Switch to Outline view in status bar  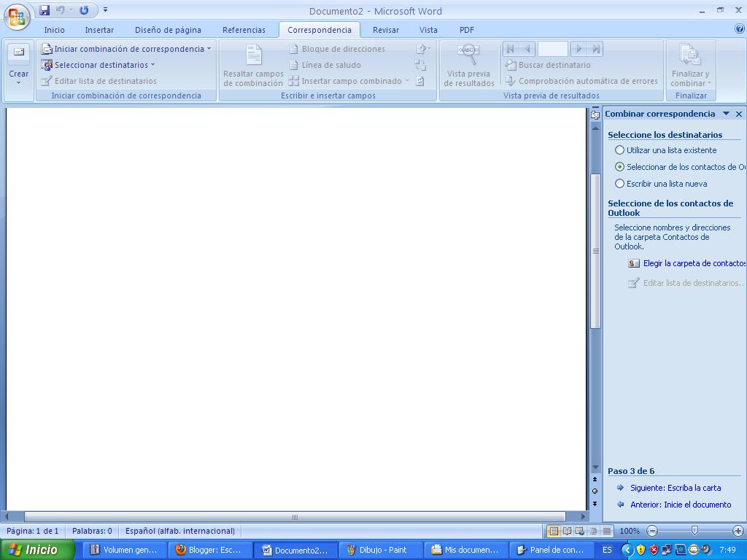click(x=594, y=531)
